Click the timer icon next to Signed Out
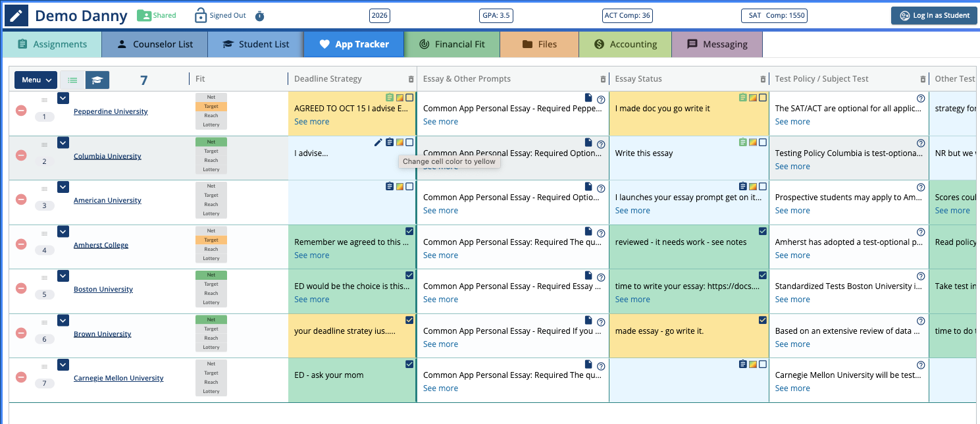This screenshot has height=424, width=980. (x=259, y=16)
